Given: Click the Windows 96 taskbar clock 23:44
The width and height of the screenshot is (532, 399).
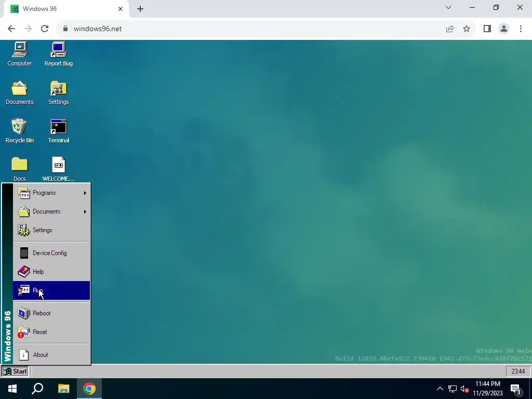Looking at the screenshot, I should [518, 371].
